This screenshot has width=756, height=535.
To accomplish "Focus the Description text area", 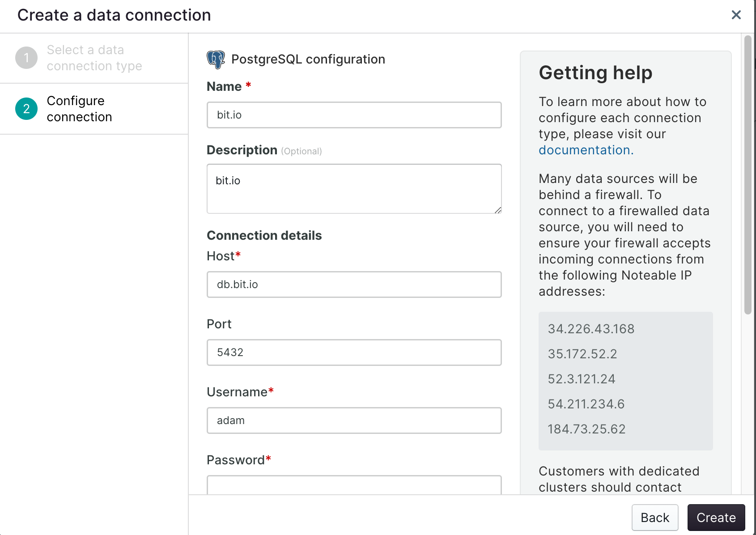I will point(354,189).
